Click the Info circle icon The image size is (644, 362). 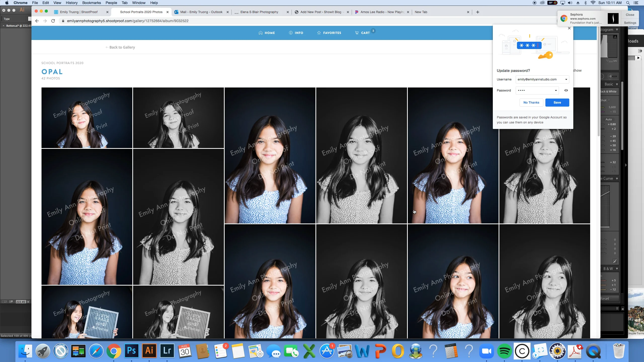coord(291,33)
